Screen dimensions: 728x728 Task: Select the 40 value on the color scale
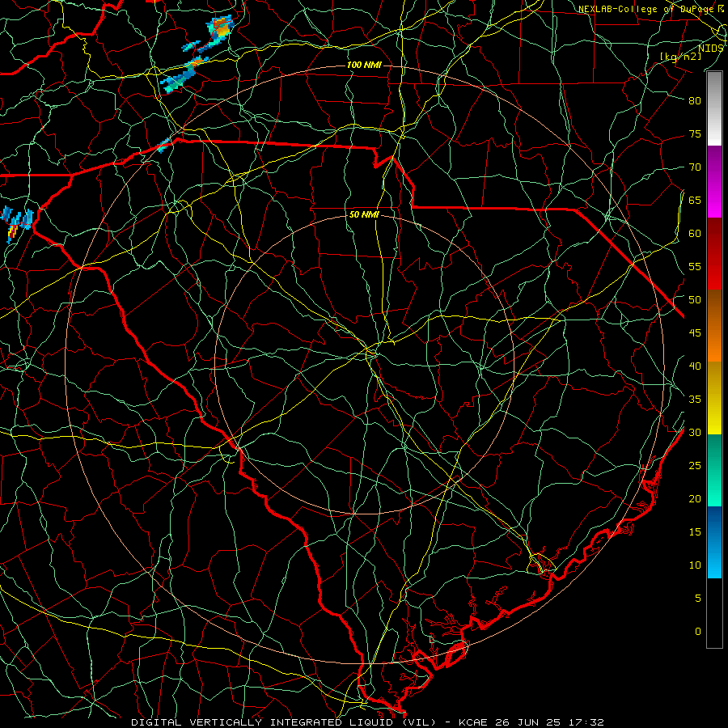695,366
